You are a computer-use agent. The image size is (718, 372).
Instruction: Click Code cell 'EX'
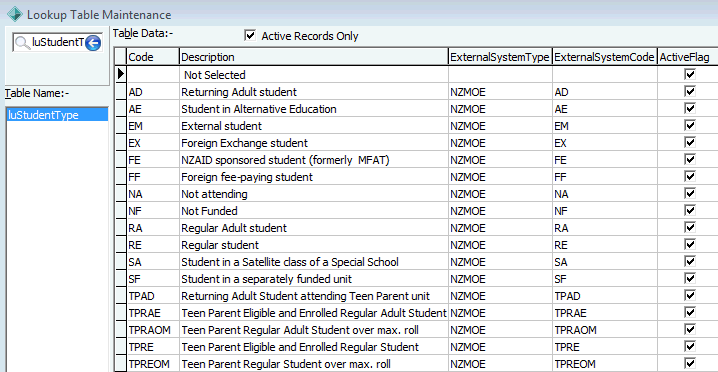click(152, 142)
